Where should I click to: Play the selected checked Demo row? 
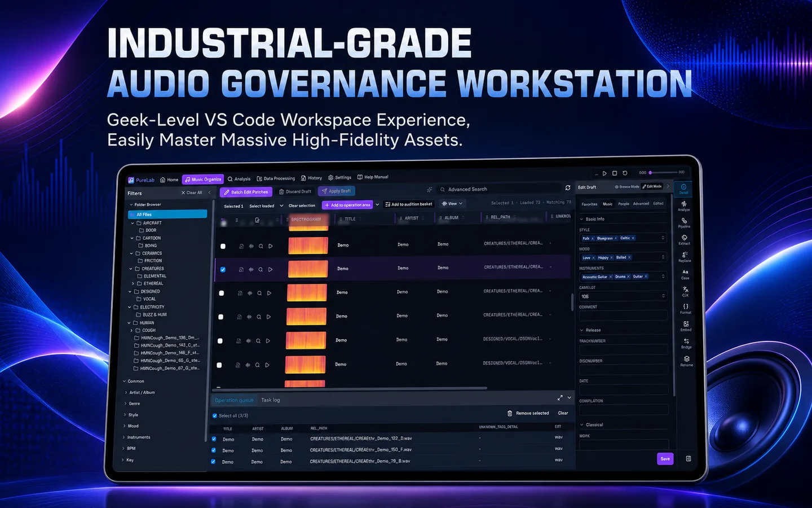[271, 270]
